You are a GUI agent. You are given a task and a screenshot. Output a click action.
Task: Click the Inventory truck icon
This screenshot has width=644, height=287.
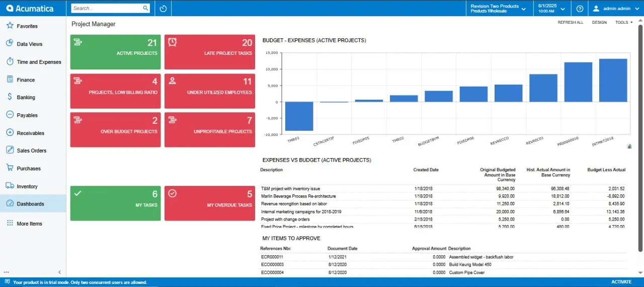pyautogui.click(x=10, y=186)
